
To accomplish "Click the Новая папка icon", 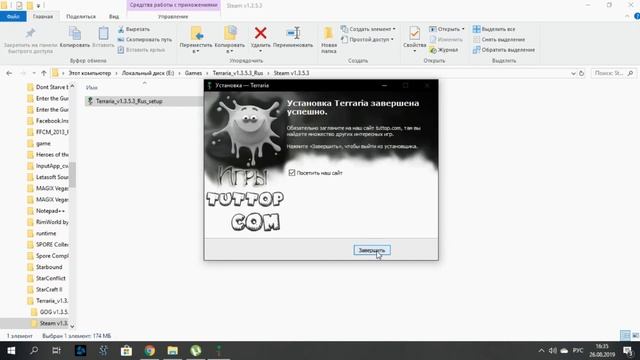I will (x=329, y=33).
